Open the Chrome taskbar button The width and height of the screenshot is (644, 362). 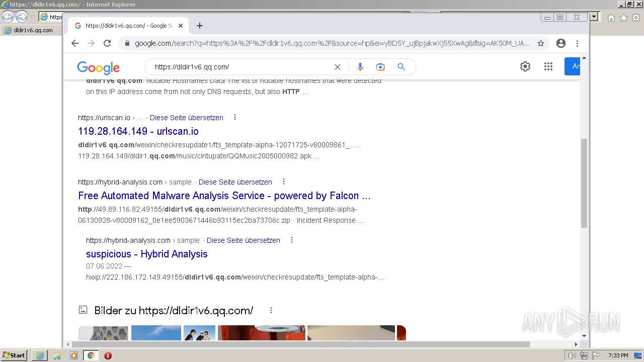coord(91,355)
